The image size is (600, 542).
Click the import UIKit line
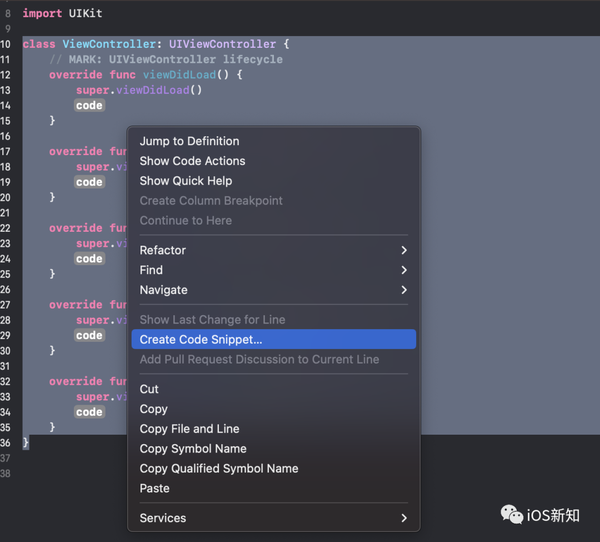pos(62,14)
